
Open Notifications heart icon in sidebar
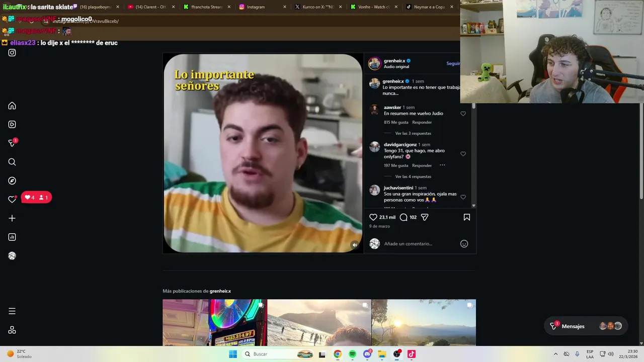pyautogui.click(x=12, y=199)
